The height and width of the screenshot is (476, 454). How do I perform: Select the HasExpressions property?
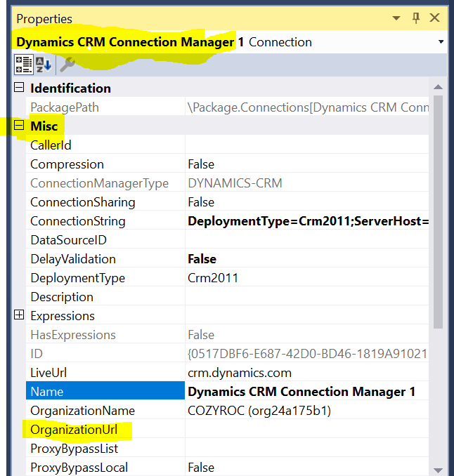tap(105, 335)
